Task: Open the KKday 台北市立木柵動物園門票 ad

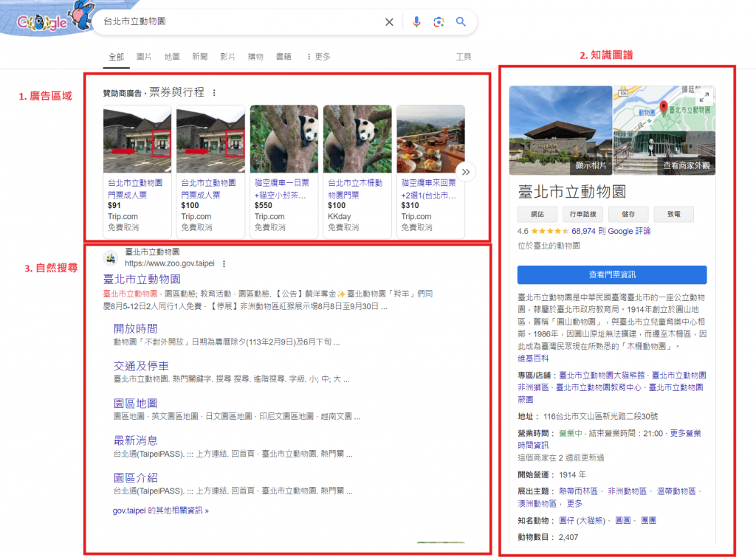Action: 357,171
